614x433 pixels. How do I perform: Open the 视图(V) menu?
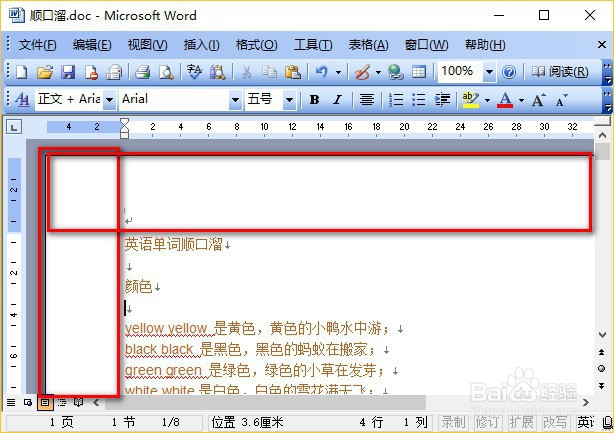click(147, 45)
